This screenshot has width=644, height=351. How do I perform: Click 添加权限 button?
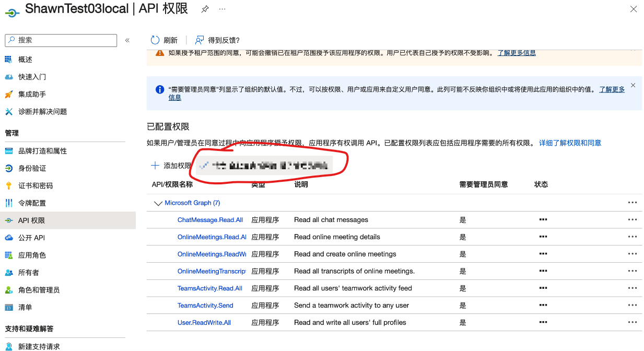click(171, 166)
